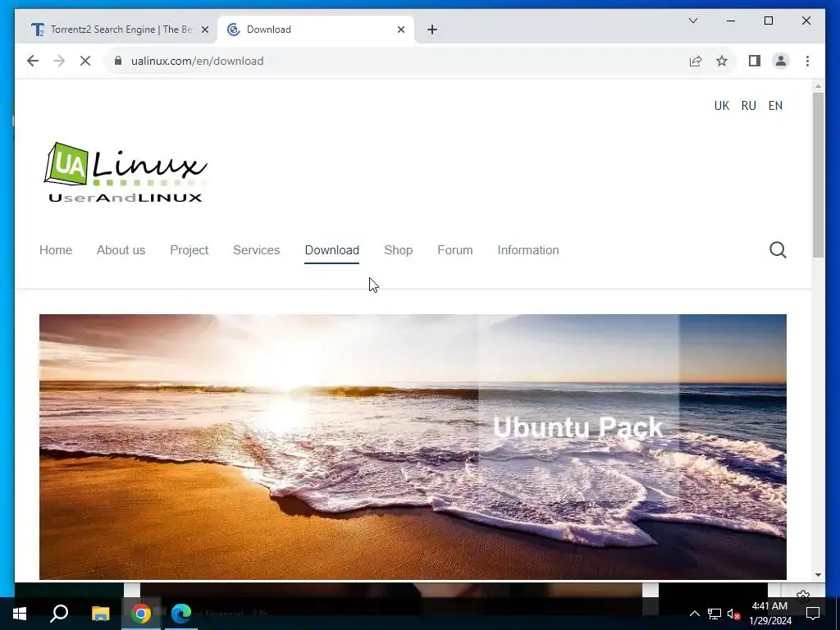Click the Ubuntu Pack beach banner
840x630 pixels.
pyautogui.click(x=413, y=447)
